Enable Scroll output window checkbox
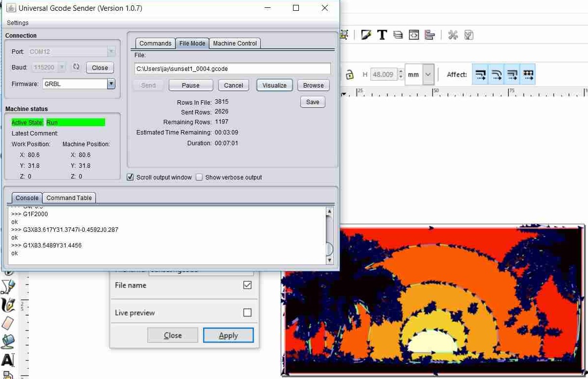 pos(130,177)
